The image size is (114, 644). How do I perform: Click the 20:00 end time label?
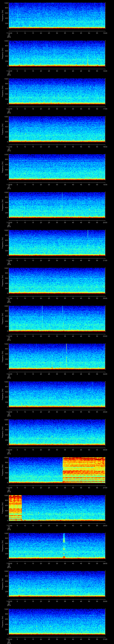105,223
